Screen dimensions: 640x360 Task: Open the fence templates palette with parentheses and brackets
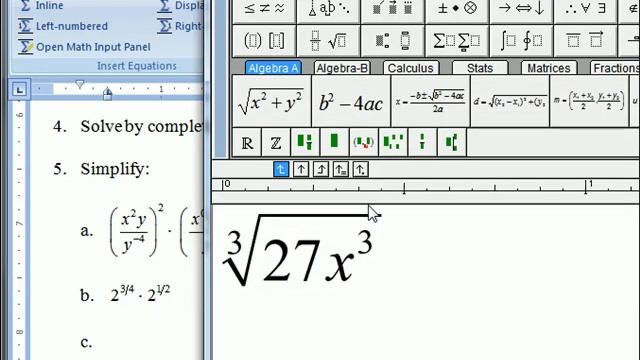tap(264, 40)
